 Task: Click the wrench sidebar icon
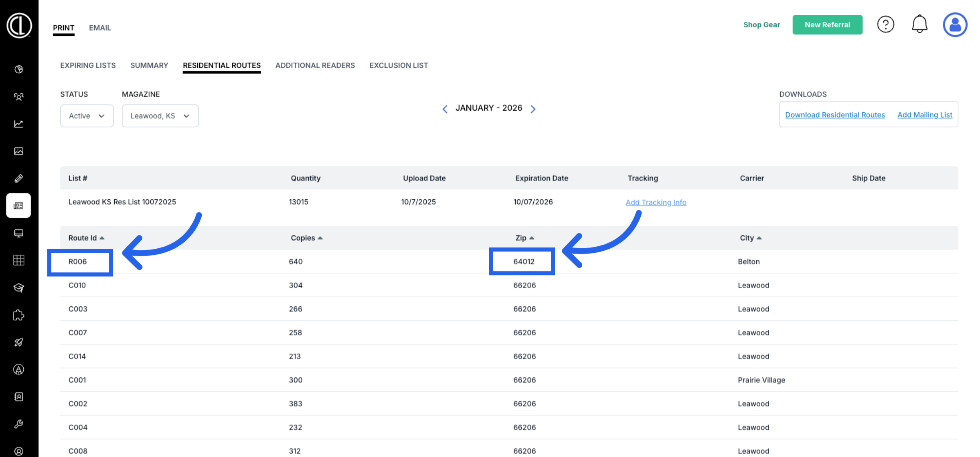tap(19, 424)
